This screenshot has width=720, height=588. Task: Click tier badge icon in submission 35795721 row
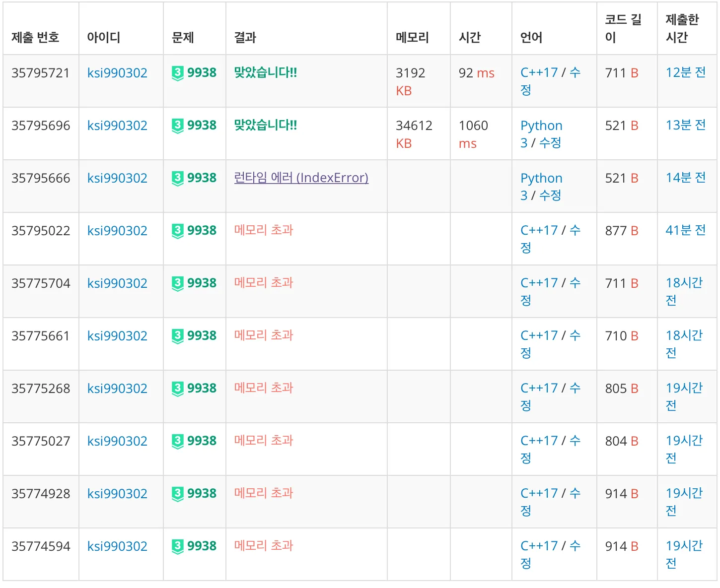(178, 73)
